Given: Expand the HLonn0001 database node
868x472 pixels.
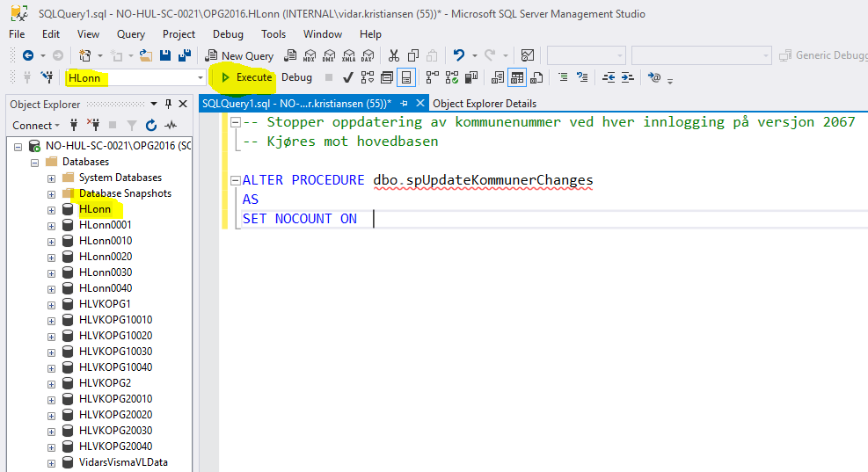Looking at the screenshot, I should point(52,226).
